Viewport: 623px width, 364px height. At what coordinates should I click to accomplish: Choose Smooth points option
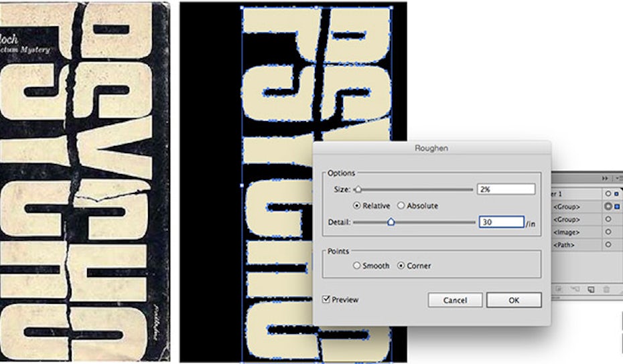[356, 266]
